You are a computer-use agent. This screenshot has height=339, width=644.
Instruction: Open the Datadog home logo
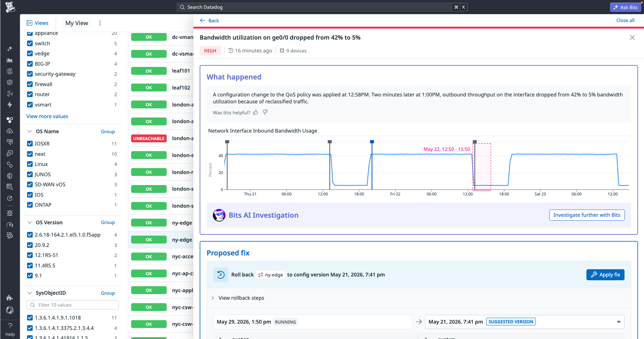coord(10,7)
